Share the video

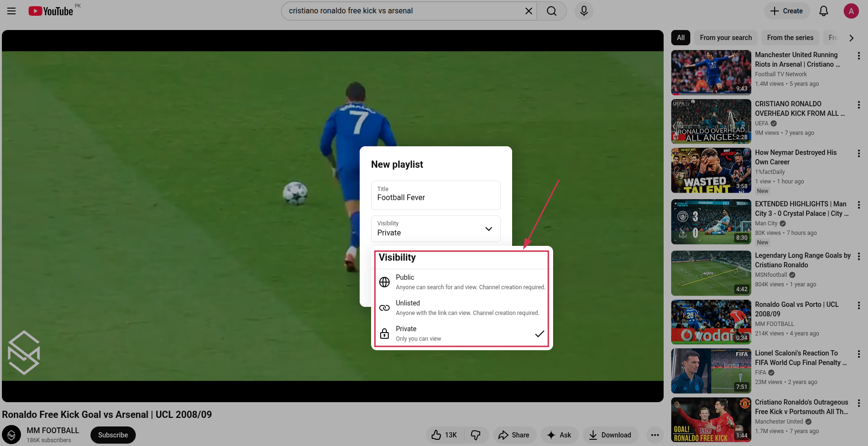515,435
